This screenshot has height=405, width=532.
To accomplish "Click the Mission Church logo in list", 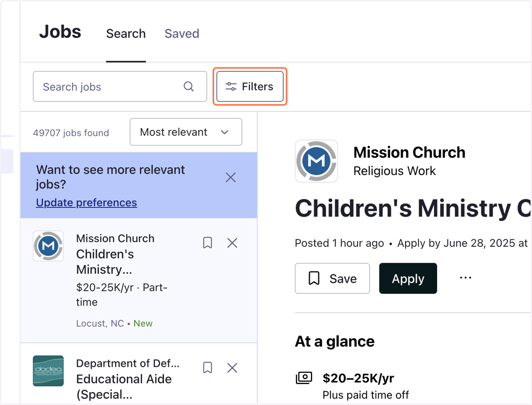I will click(48, 246).
